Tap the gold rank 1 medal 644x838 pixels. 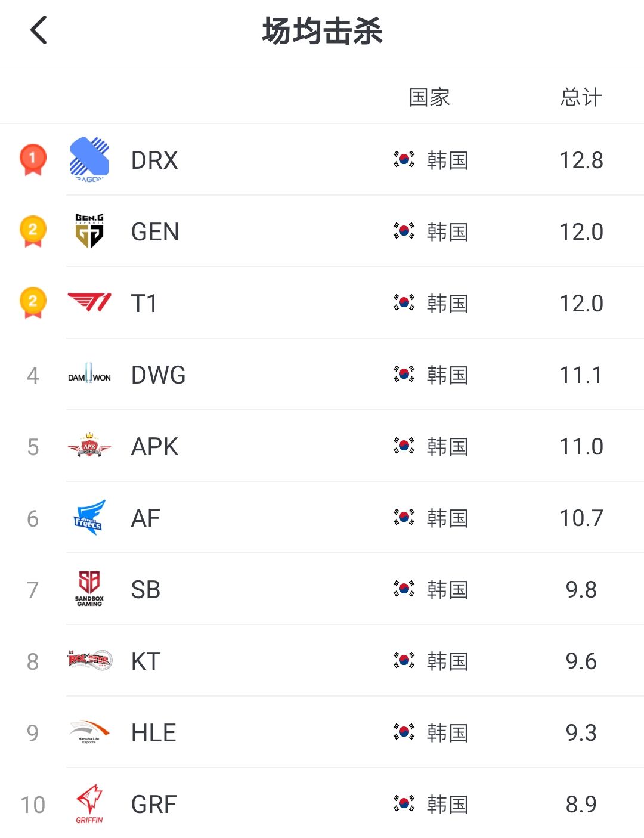33,159
